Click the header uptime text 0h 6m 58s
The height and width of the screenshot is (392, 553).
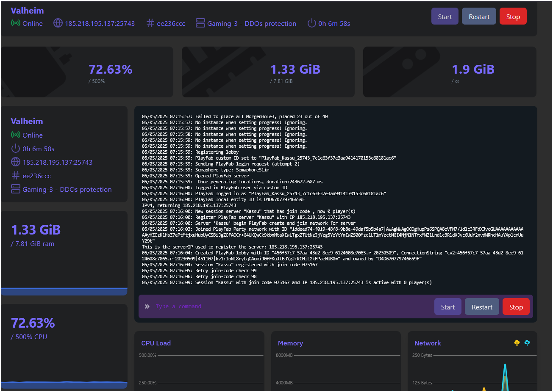coord(334,24)
